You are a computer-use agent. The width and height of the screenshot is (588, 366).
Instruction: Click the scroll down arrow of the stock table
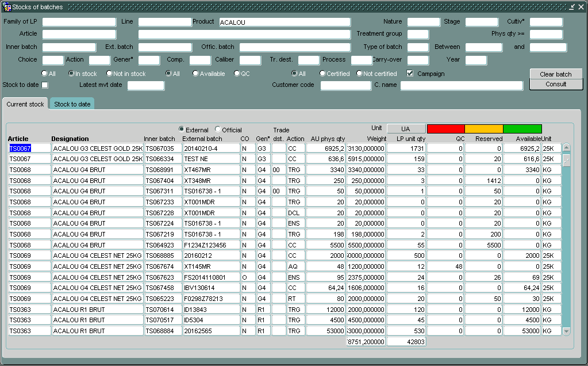pyautogui.click(x=566, y=331)
